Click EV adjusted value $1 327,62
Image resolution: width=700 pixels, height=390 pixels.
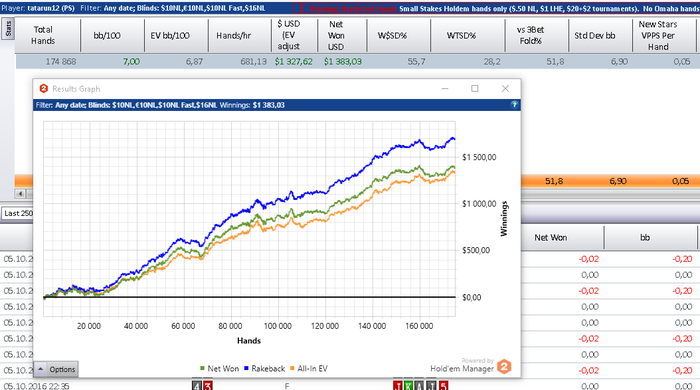(x=293, y=62)
